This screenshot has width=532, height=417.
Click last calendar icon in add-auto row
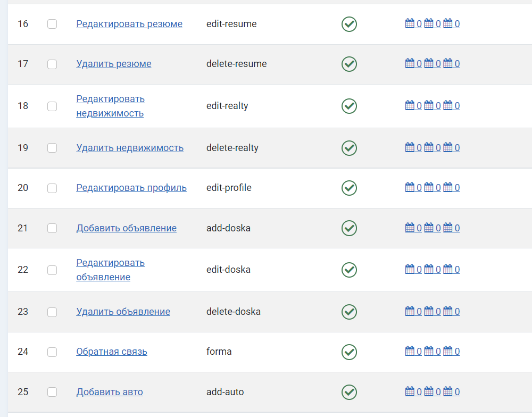[x=447, y=392]
